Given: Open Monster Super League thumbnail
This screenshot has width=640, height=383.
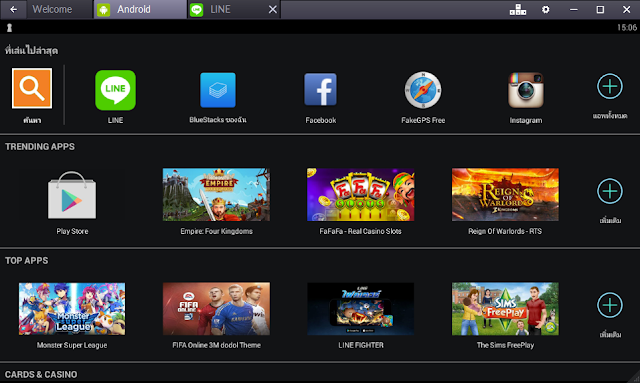Looking at the screenshot, I should click(72, 309).
